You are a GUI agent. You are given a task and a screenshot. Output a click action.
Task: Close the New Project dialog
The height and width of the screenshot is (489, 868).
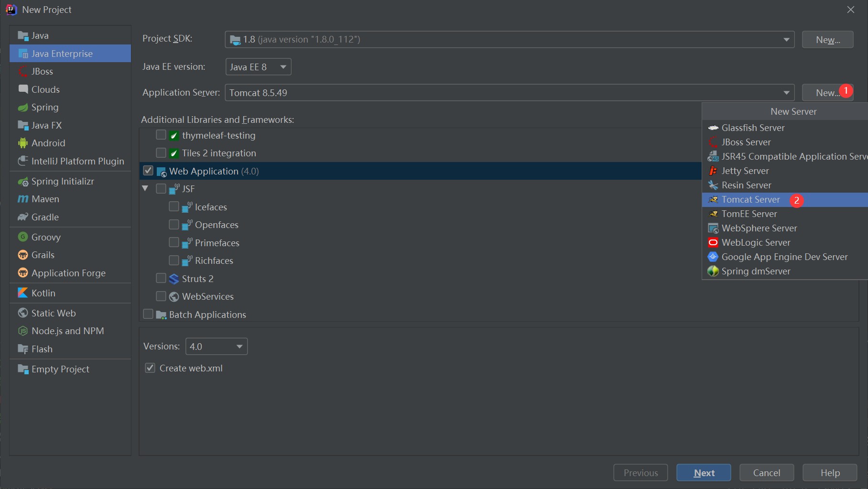click(x=851, y=10)
